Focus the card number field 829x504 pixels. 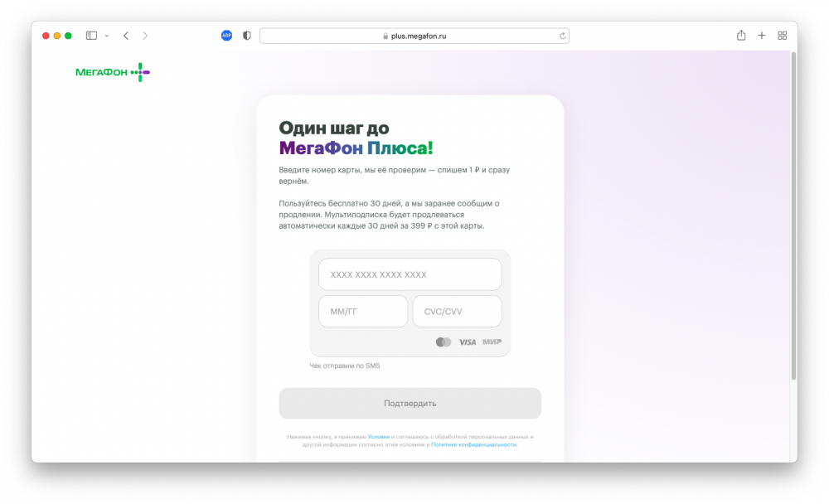(x=410, y=274)
